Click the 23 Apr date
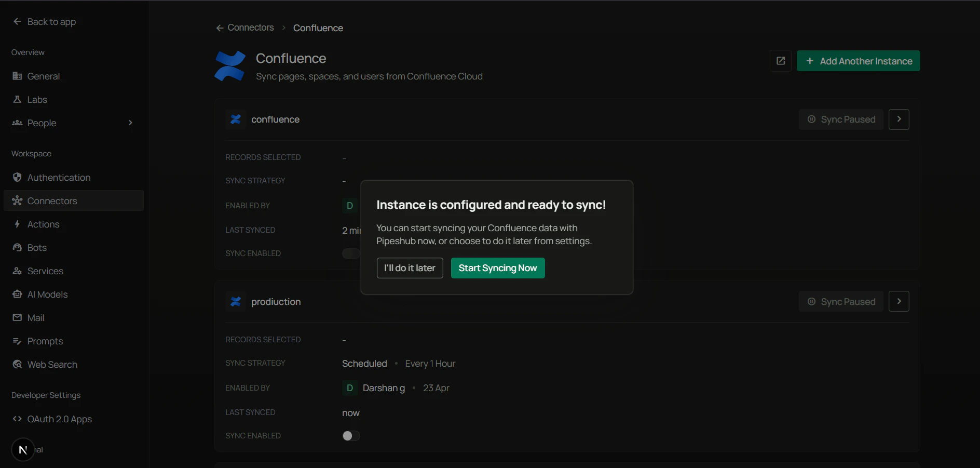980x468 pixels. [x=436, y=388]
